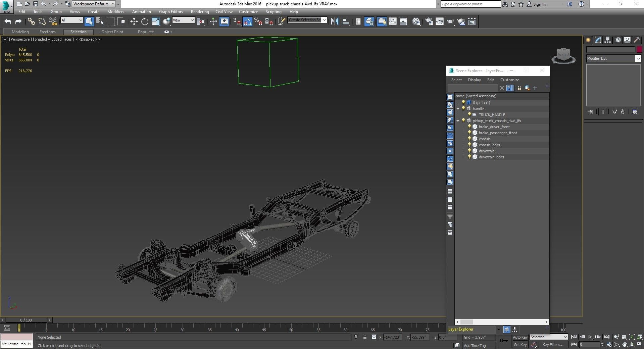Open Rendered Frame Window
The height and width of the screenshot is (349, 644).
point(440,21)
